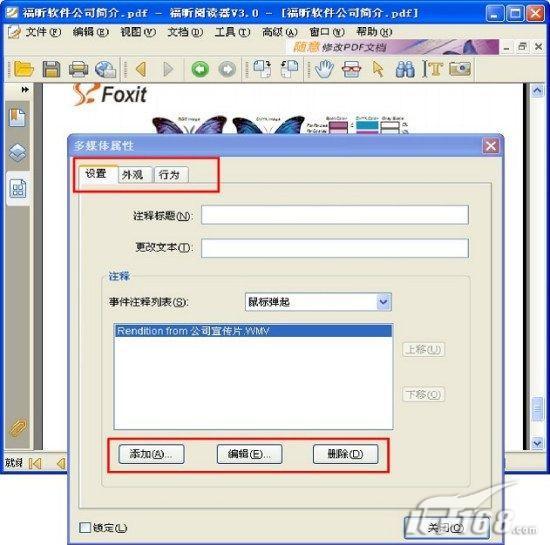
Task: Open search with binoculars icon
Action: point(405,69)
